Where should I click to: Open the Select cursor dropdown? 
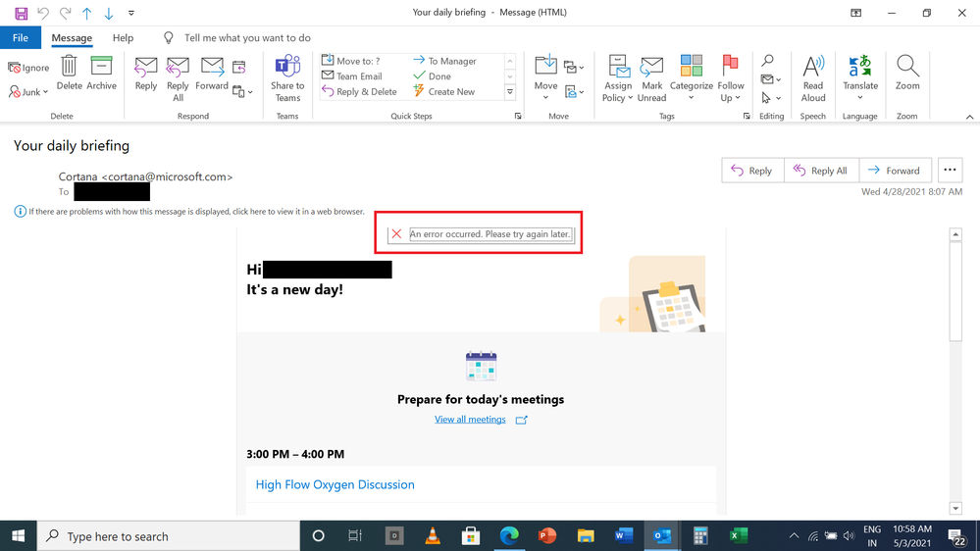[771, 98]
